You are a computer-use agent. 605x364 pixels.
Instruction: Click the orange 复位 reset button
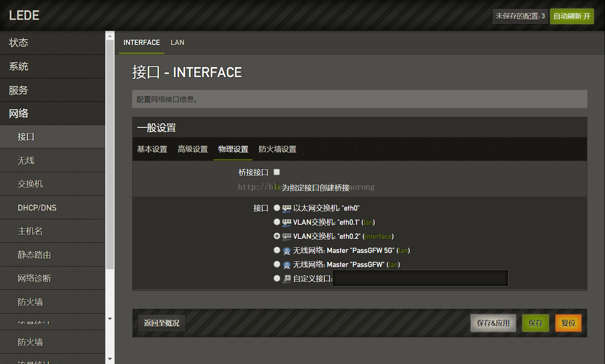(568, 323)
